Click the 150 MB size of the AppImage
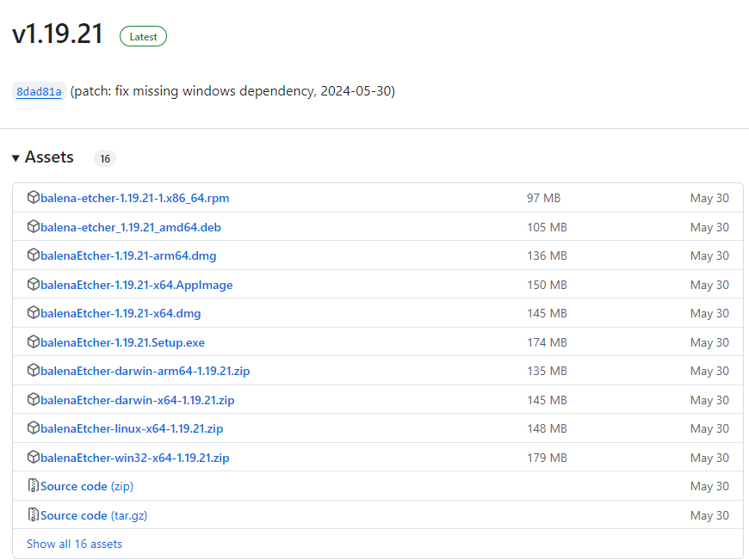The width and height of the screenshot is (749, 560). tap(547, 285)
